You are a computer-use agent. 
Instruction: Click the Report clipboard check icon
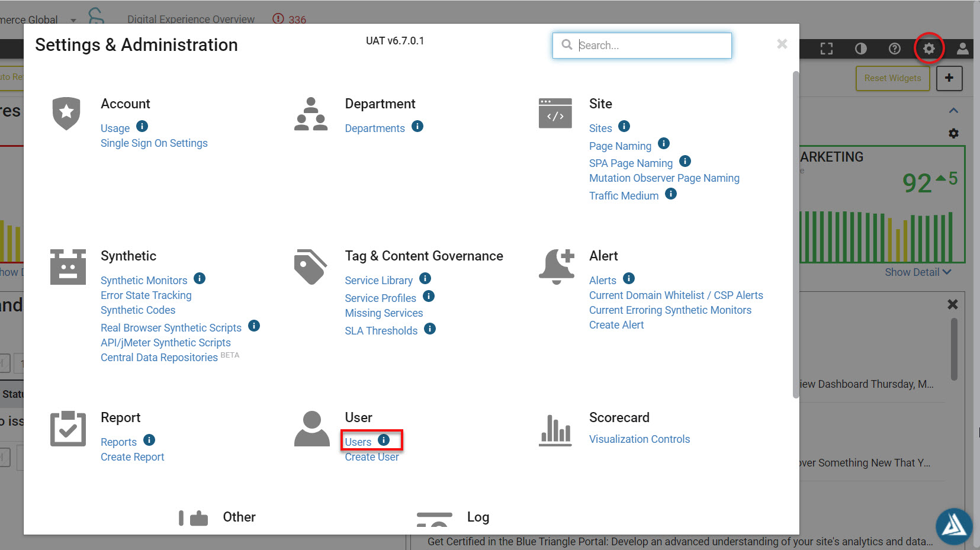point(68,428)
